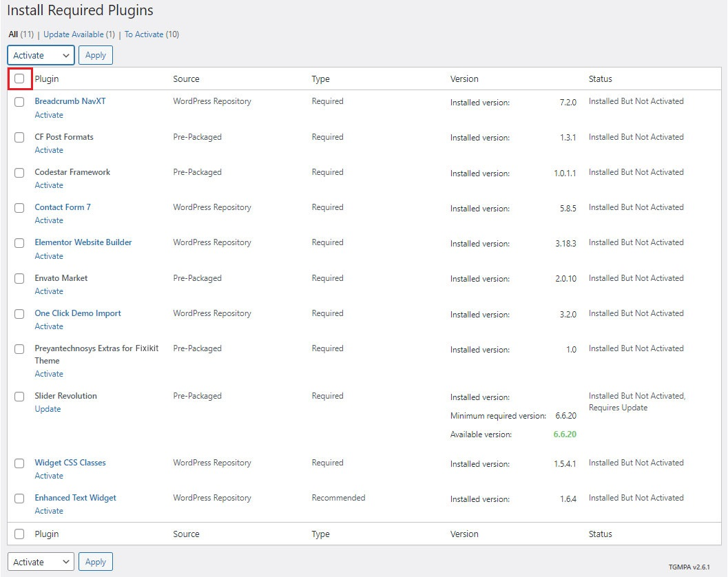The width and height of the screenshot is (728, 577).
Task: Activate the Widget CSS Classes plugin
Action: pyautogui.click(x=49, y=476)
